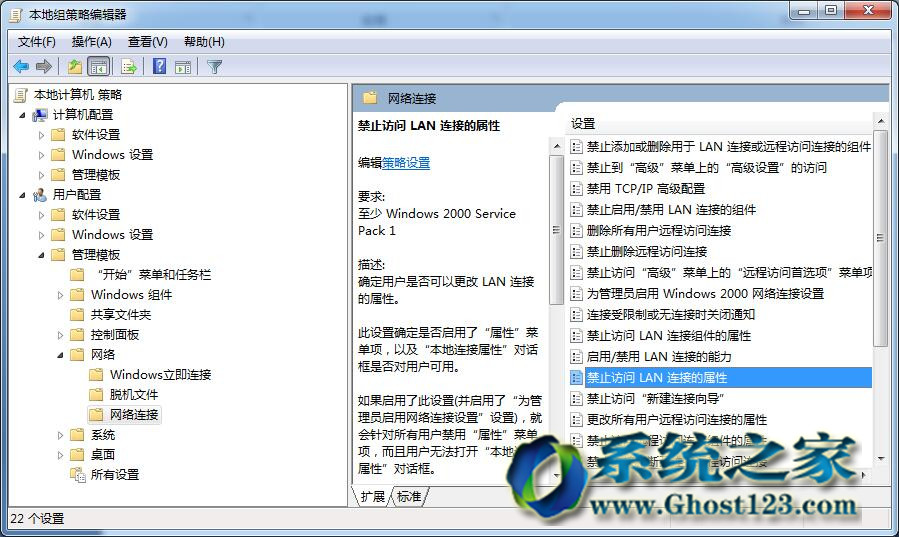This screenshot has height=537, width=899.
Task: Toggle show/hide console tree icon
Action: pyautogui.click(x=99, y=67)
